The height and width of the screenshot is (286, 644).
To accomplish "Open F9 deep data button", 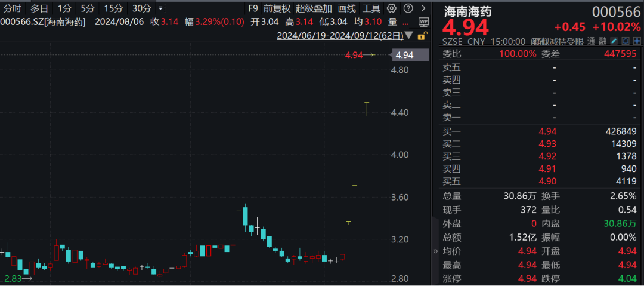I will click(x=253, y=8).
